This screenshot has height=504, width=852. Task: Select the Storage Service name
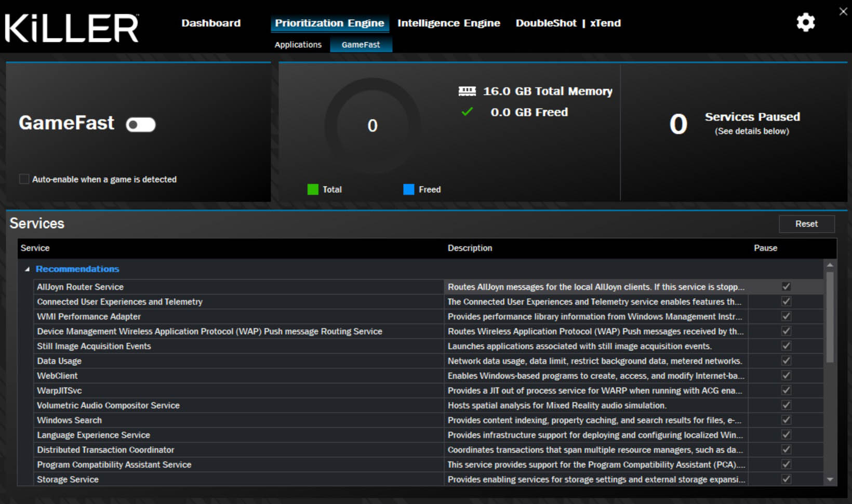tap(68, 480)
